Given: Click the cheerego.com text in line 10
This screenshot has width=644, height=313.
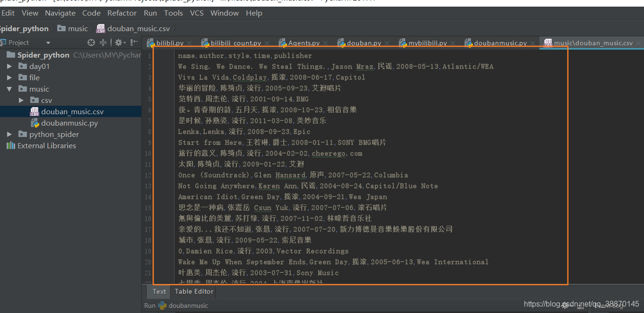Looking at the screenshot, I should [x=337, y=153].
